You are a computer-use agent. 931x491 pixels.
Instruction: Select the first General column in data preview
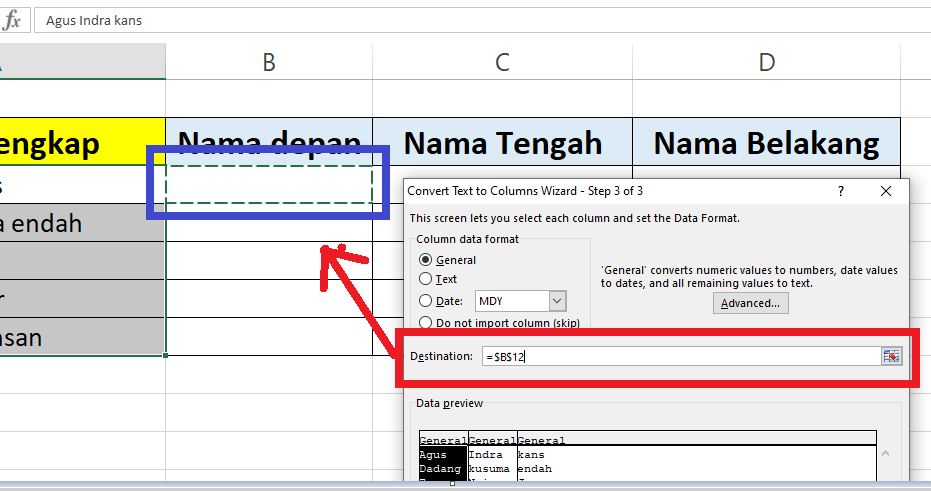pyautogui.click(x=443, y=455)
